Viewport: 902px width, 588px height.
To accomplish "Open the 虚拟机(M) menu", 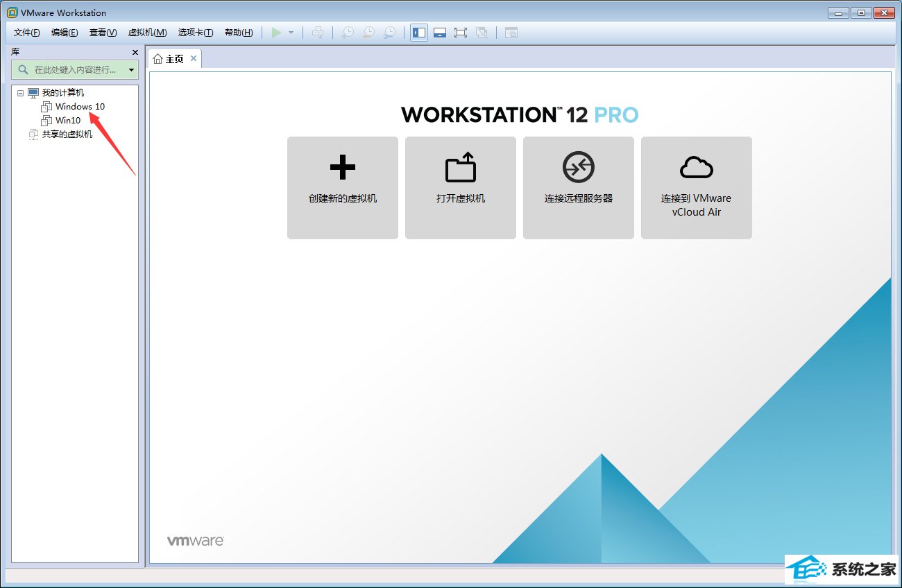I will click(147, 33).
